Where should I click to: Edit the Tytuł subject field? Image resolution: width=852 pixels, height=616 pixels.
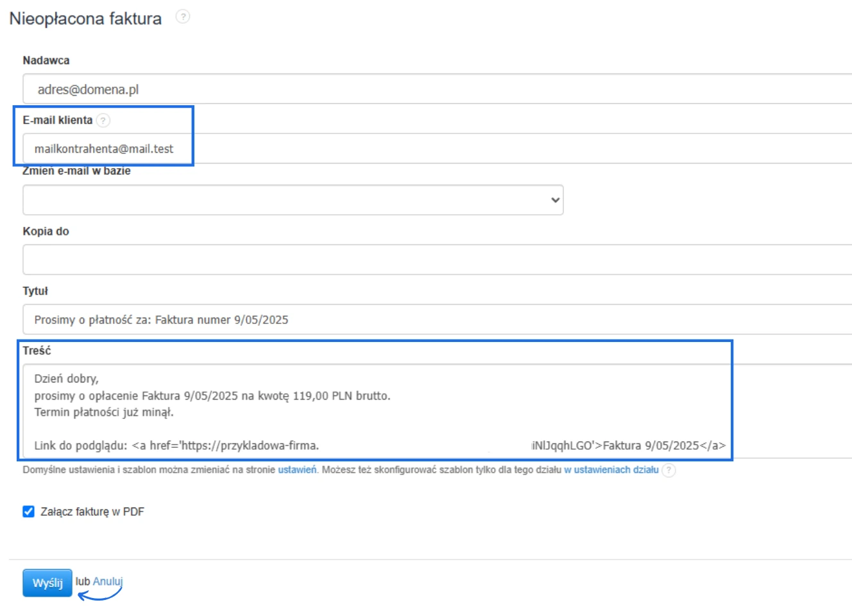(436, 320)
